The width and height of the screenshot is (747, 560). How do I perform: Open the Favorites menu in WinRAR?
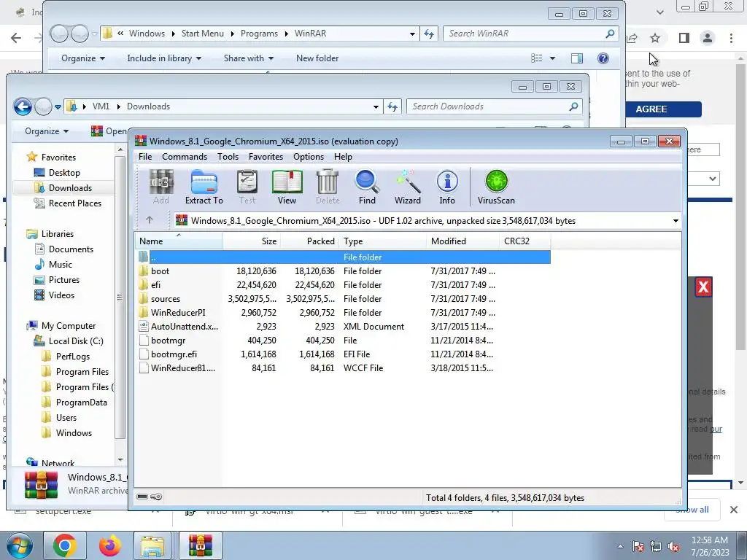click(266, 157)
